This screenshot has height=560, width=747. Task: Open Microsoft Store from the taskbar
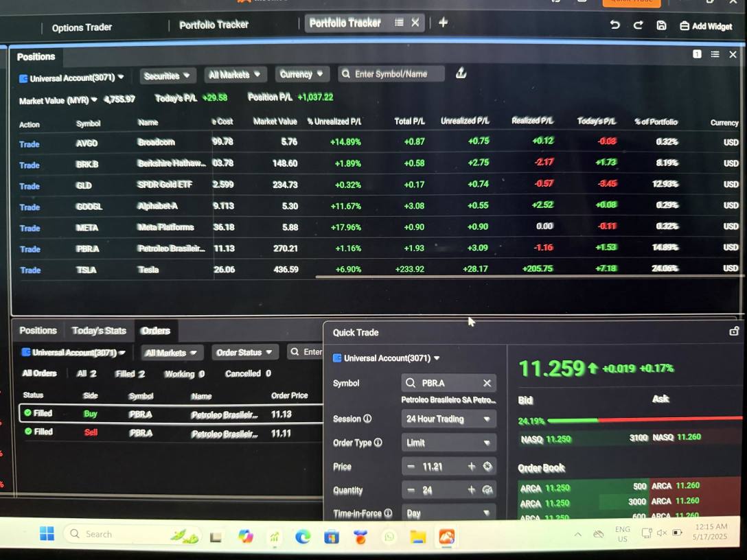[x=332, y=537]
